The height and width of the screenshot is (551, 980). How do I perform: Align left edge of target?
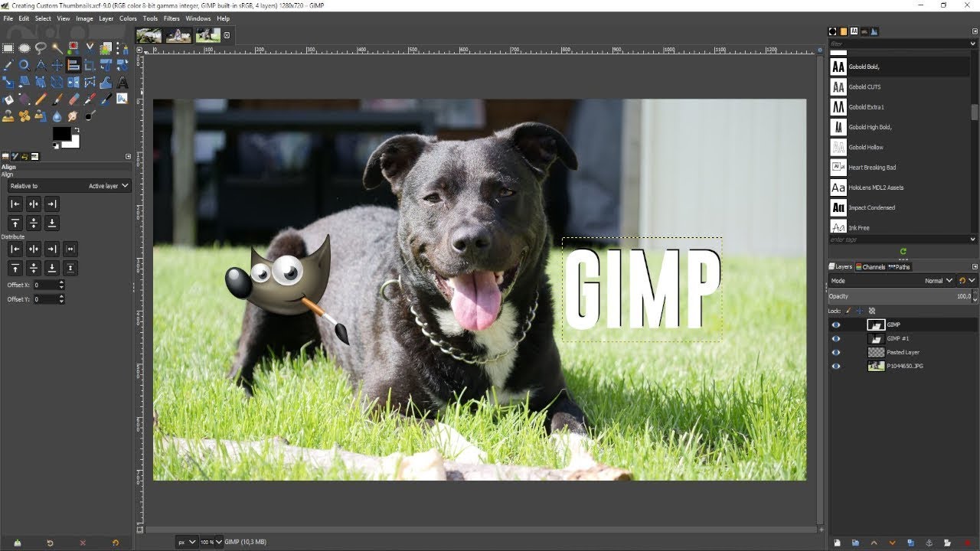coord(15,204)
